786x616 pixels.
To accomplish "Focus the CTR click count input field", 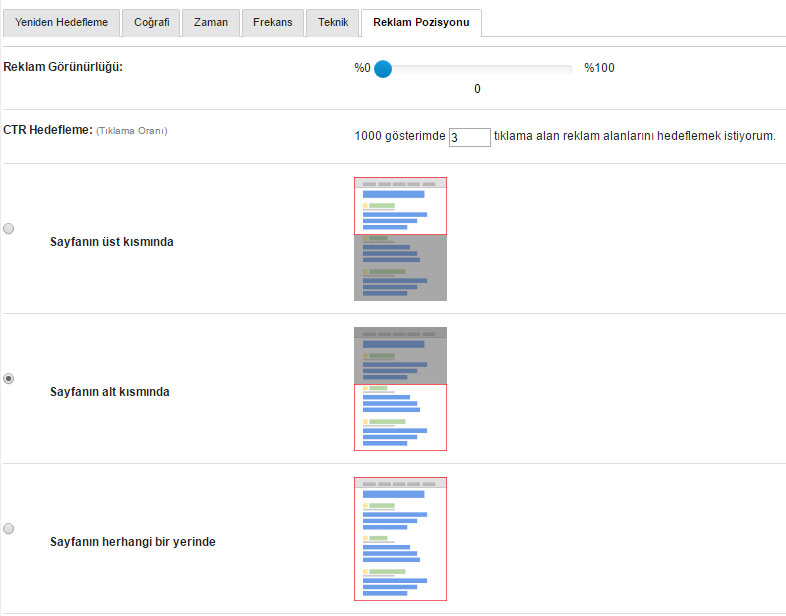I will coord(469,137).
